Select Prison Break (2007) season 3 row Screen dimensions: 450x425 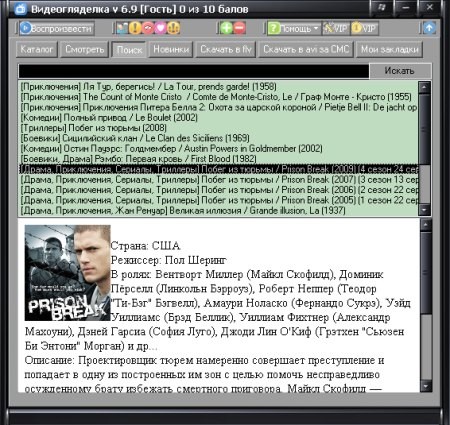tap(218, 180)
